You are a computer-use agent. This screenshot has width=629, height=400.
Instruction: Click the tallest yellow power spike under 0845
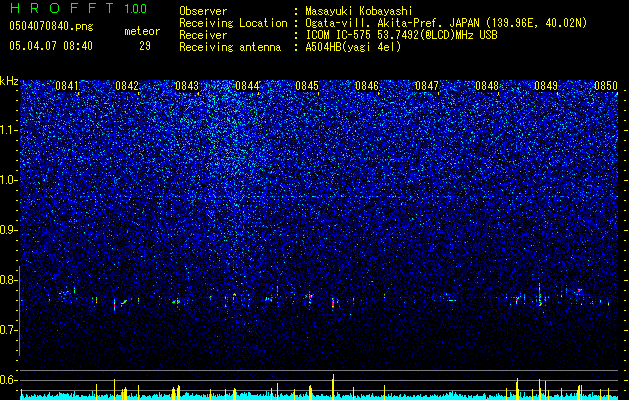[333, 386]
